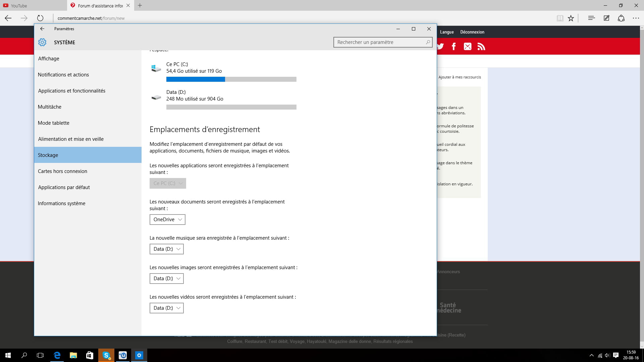Click the Facebook icon on the website
This screenshot has width=644, height=362.
(x=454, y=46)
